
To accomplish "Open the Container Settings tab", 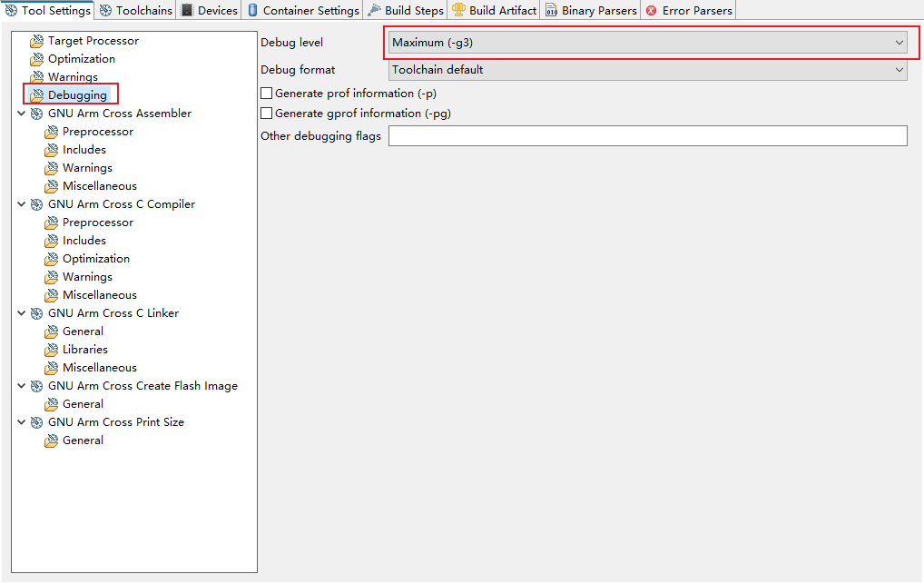I will pos(303,11).
